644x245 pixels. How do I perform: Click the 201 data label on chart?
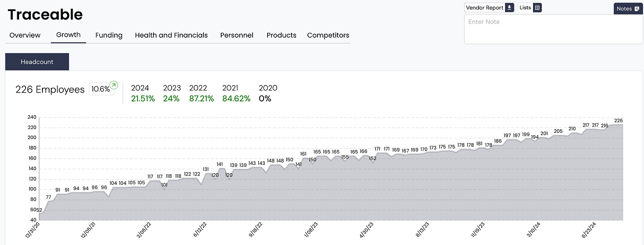click(x=544, y=133)
